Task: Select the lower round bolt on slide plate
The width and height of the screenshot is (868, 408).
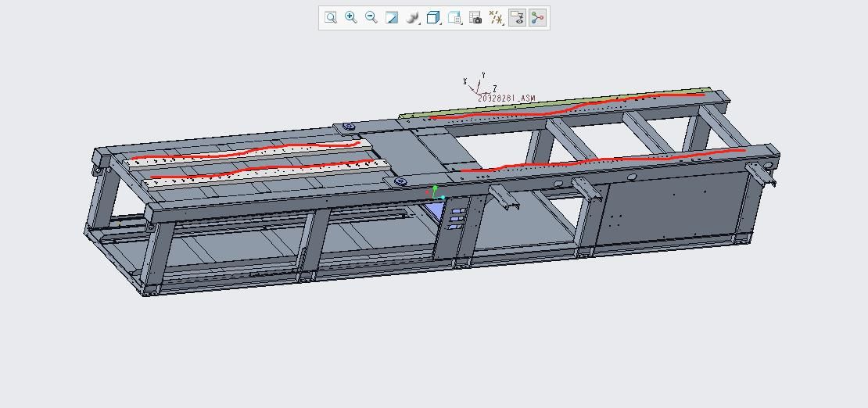Action: [x=400, y=181]
